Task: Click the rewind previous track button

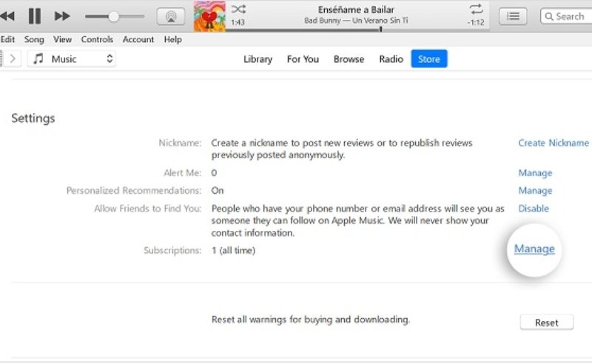Action: (7, 16)
